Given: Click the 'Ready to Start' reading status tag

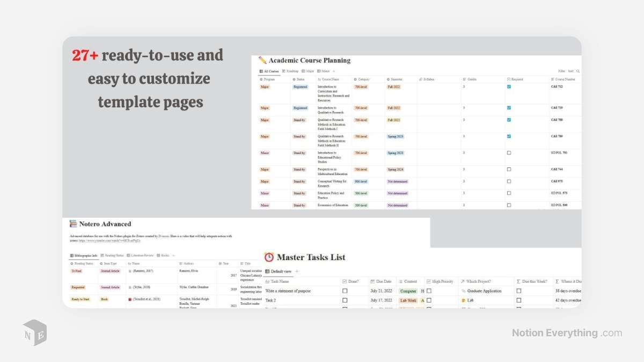Looking at the screenshot, I should pos(80,299).
